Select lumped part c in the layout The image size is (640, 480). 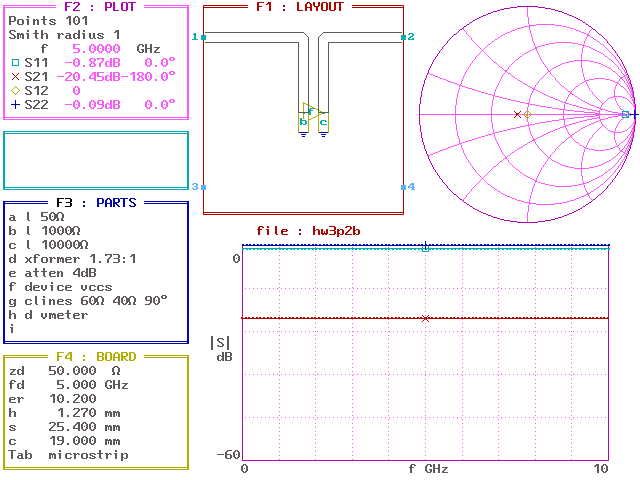[x=323, y=122]
